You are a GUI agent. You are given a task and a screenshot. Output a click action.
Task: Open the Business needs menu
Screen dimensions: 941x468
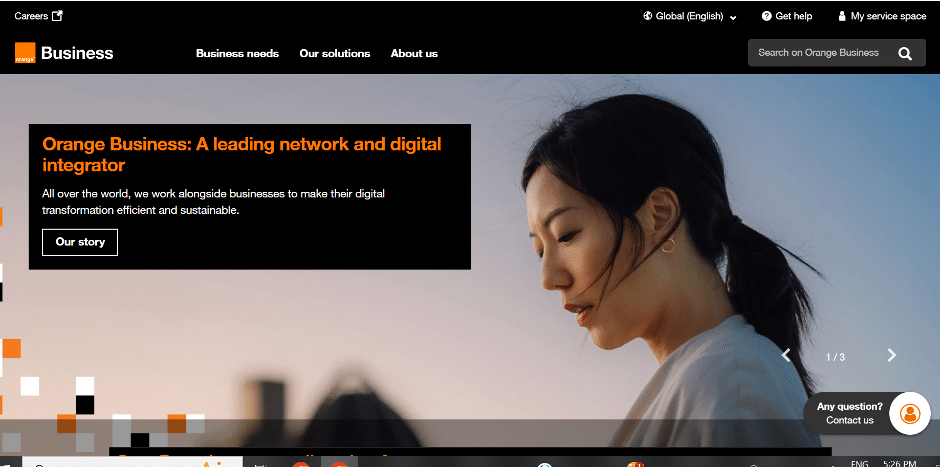tap(238, 53)
